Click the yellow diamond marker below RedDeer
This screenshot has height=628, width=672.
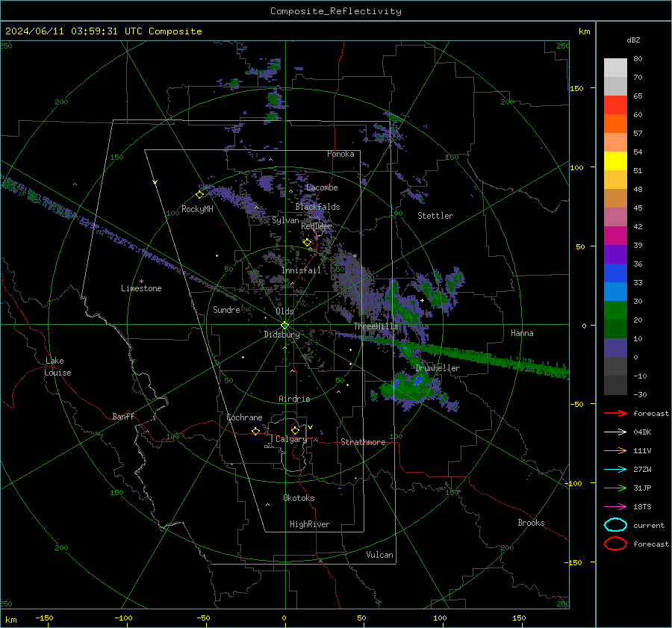click(307, 243)
